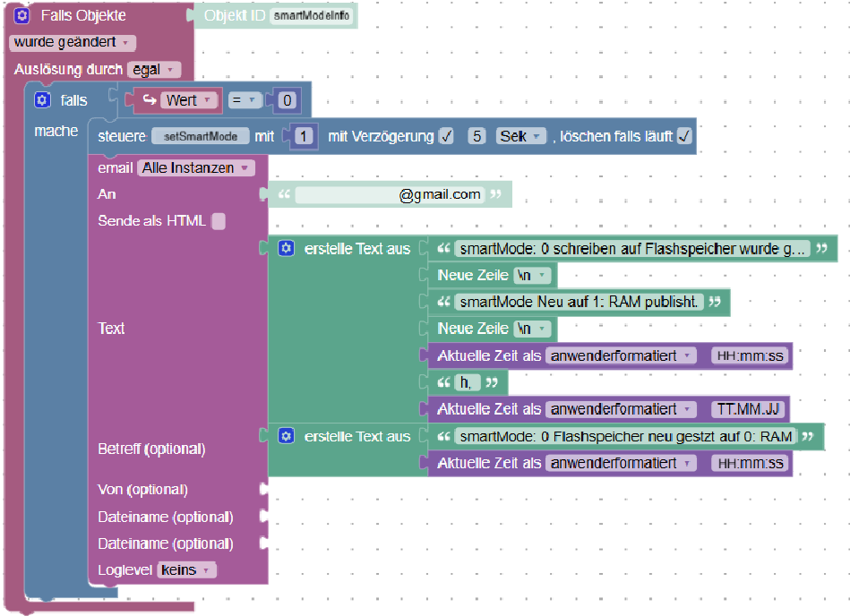
Task: Edit the TT.MM.JJ date format field
Action: (x=748, y=409)
